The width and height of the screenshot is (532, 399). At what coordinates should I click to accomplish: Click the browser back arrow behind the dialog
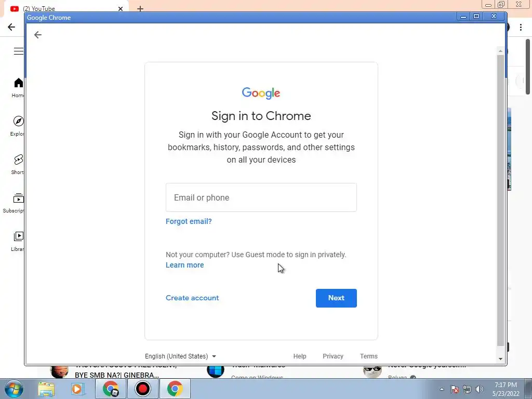(11, 27)
